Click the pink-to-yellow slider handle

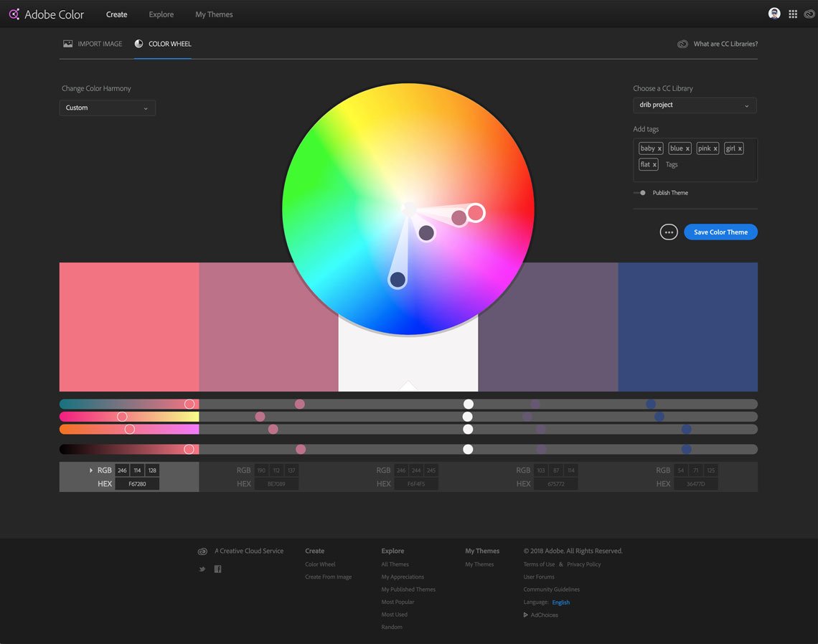pos(122,417)
